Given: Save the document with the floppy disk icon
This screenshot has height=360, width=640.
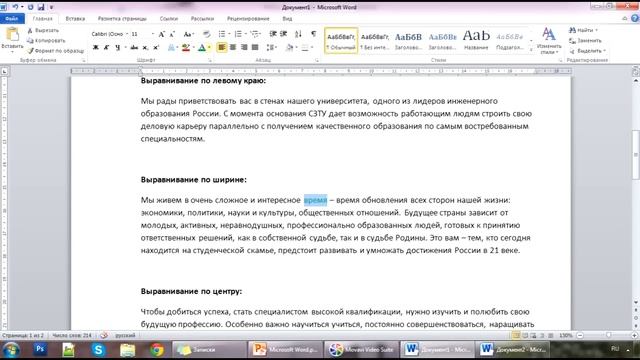Looking at the screenshot, I should click(x=41, y=7).
